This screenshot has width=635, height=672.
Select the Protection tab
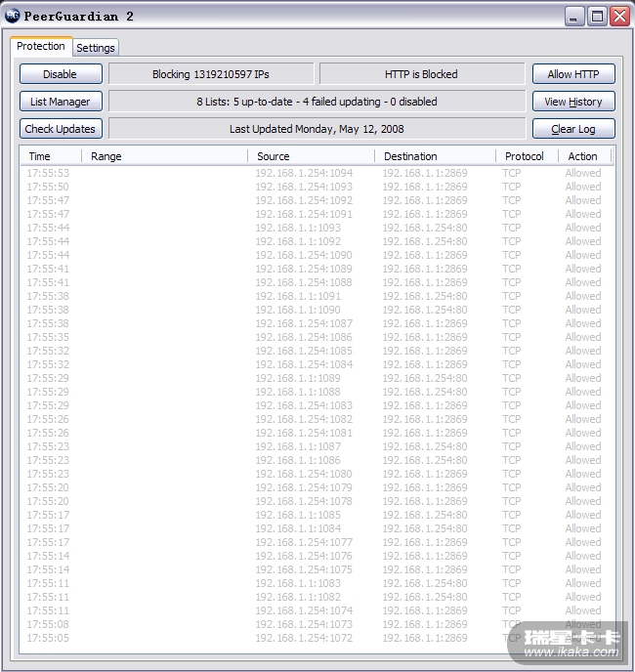tap(41, 46)
